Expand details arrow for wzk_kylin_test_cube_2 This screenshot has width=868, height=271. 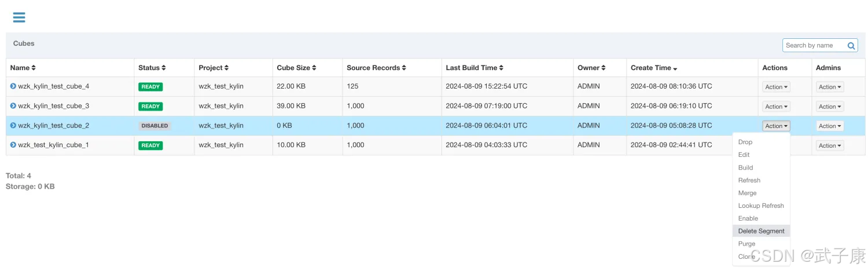(13, 126)
